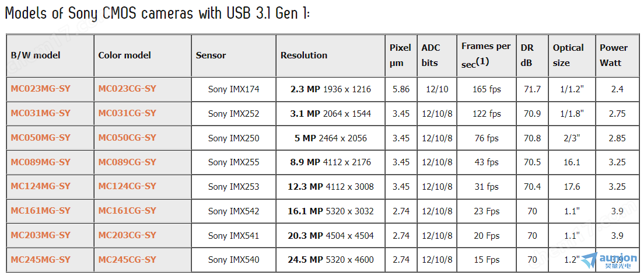Open the MC089MG-SY model link

tap(41, 162)
